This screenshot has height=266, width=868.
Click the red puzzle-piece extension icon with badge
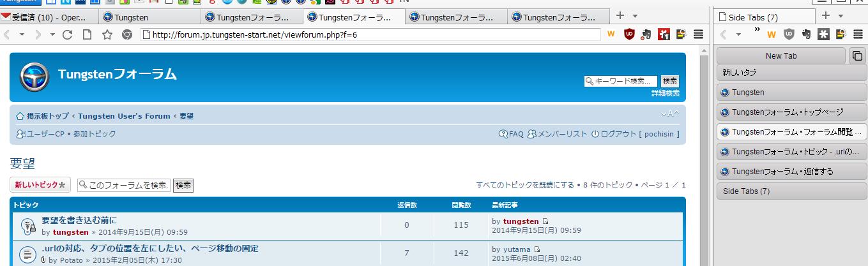point(664,34)
